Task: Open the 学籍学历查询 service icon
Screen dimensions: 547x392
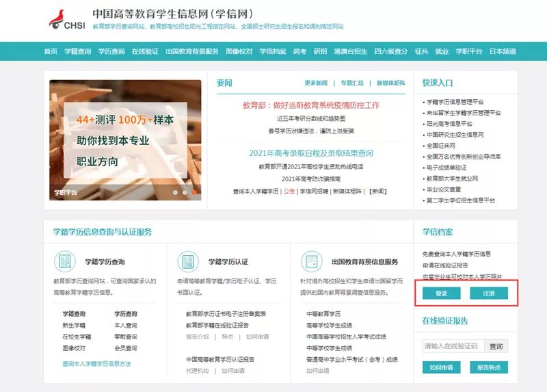Action: [x=65, y=261]
